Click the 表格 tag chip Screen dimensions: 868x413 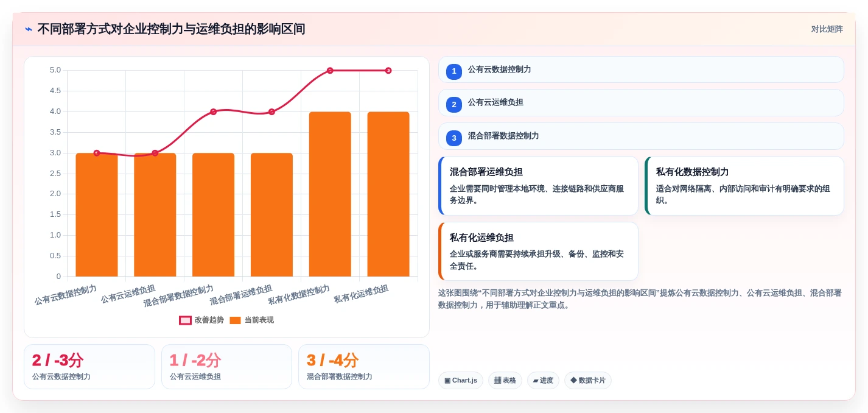coord(505,381)
